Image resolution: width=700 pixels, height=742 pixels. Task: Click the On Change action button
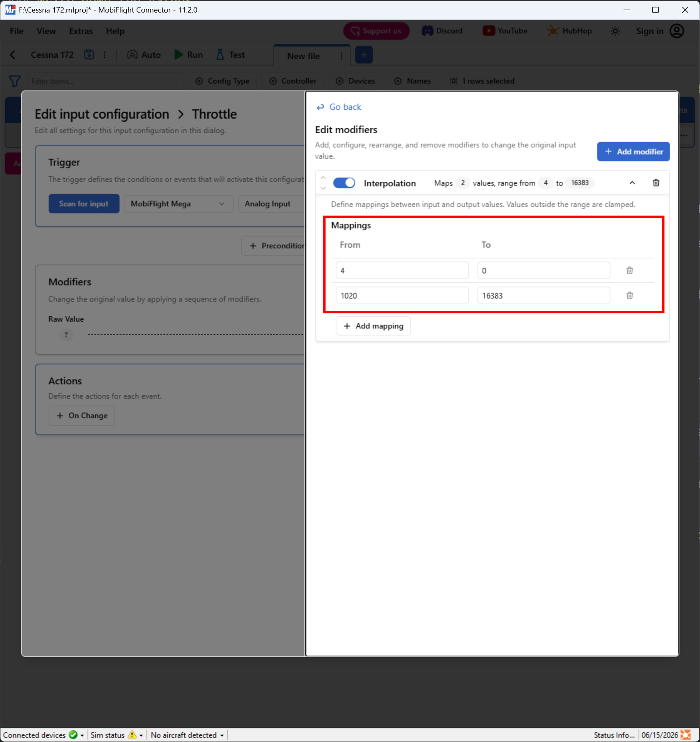[x=81, y=416]
